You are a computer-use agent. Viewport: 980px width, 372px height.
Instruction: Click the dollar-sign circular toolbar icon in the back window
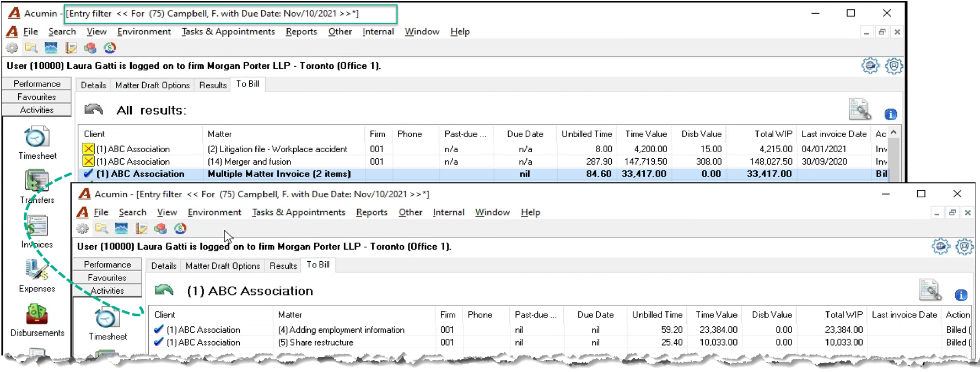(x=110, y=48)
